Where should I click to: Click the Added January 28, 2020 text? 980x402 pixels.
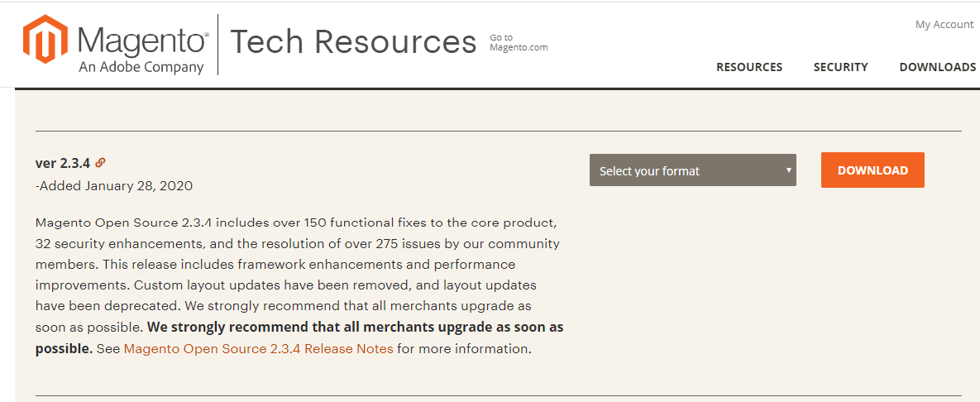114,185
